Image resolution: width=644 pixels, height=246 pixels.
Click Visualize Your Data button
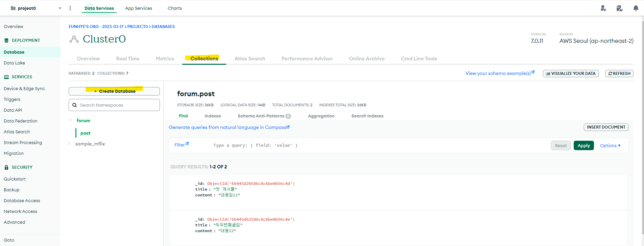click(571, 73)
